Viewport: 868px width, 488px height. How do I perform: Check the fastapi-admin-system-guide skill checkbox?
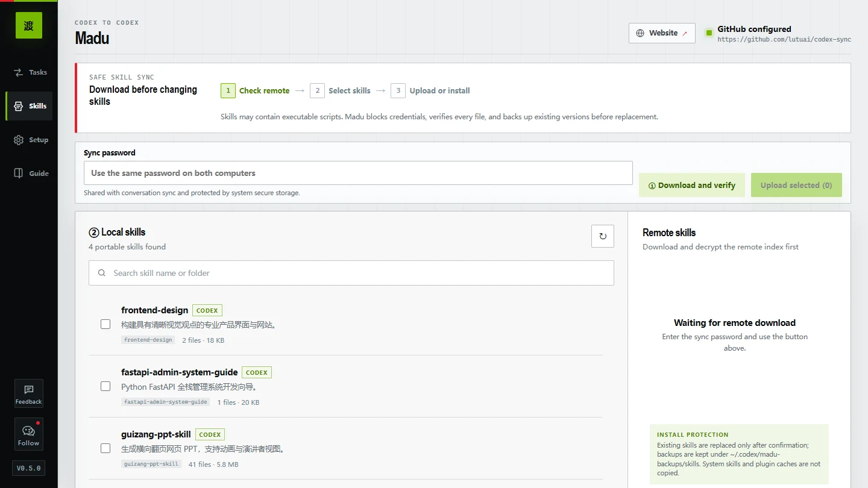(x=105, y=386)
